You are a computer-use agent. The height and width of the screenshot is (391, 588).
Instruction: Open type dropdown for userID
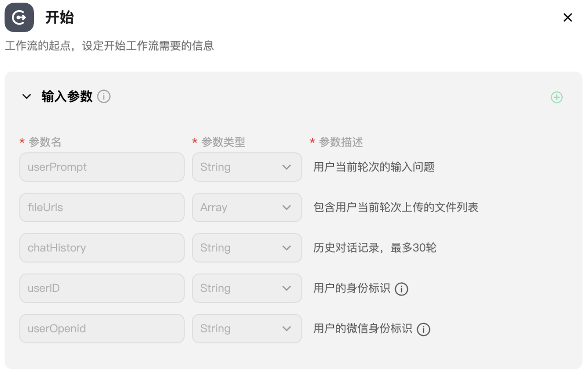[247, 288]
